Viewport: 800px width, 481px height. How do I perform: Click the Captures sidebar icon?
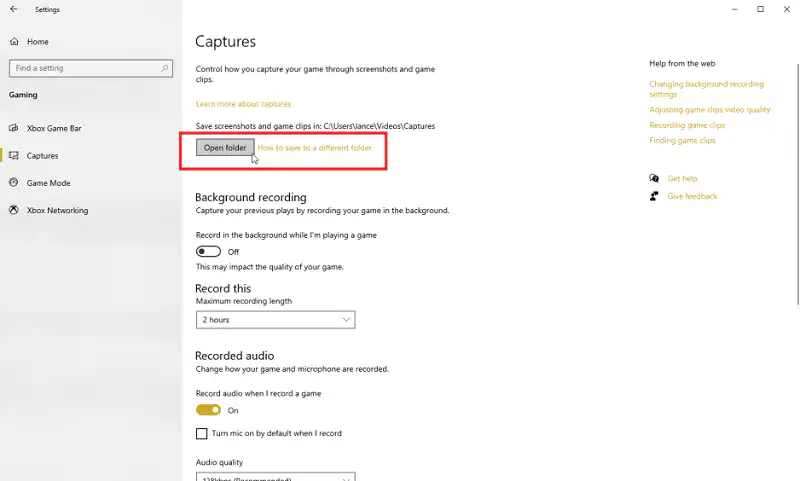[x=14, y=156]
